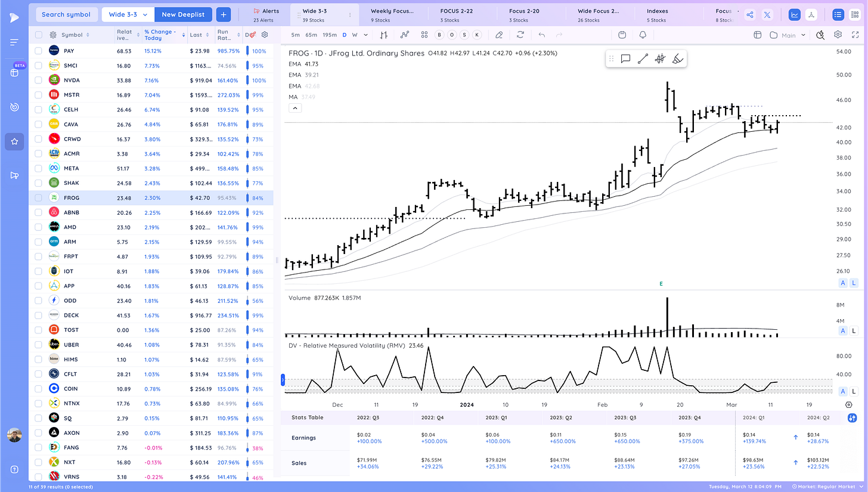Open chart search magnifier icon

pyautogui.click(x=820, y=35)
